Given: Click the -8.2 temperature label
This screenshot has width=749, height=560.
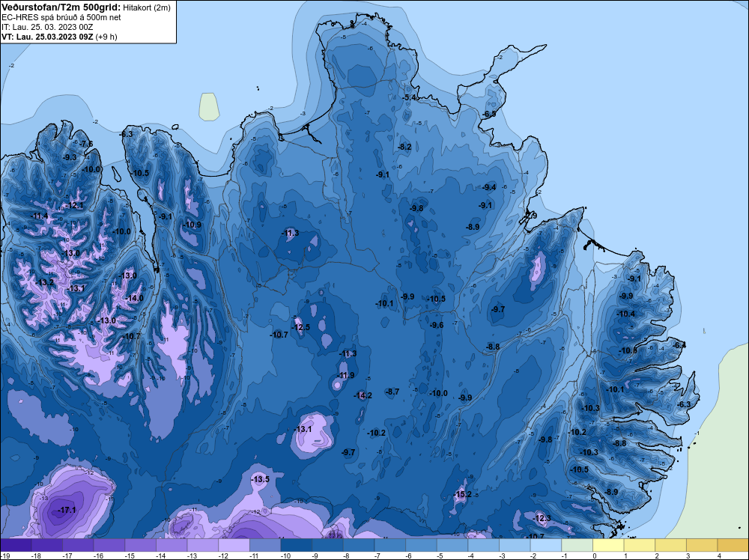Looking at the screenshot, I should [404, 147].
